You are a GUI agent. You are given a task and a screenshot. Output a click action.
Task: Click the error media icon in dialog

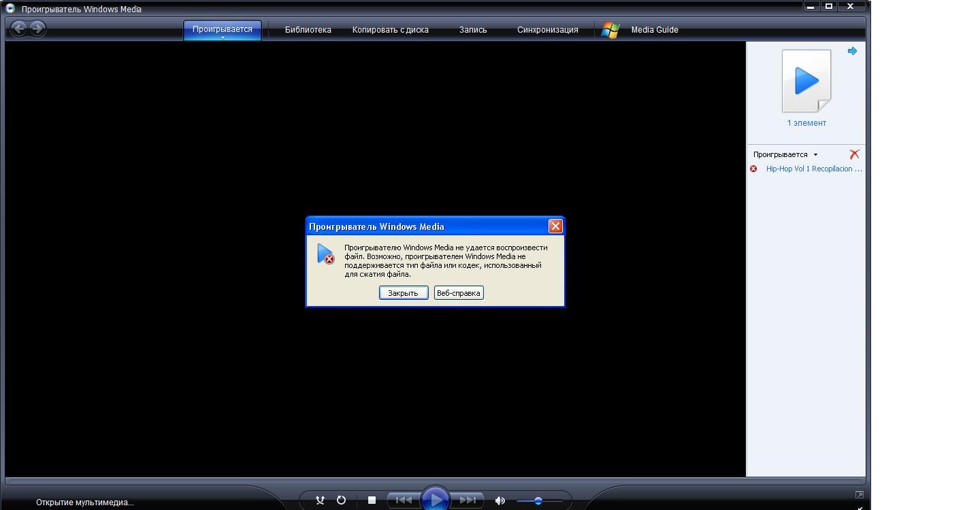click(326, 254)
